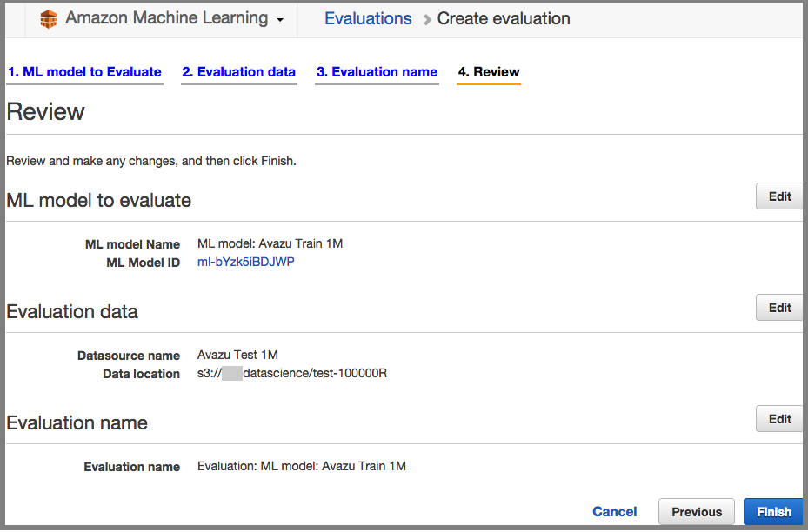Edit the Evaluation data section

coord(779,308)
